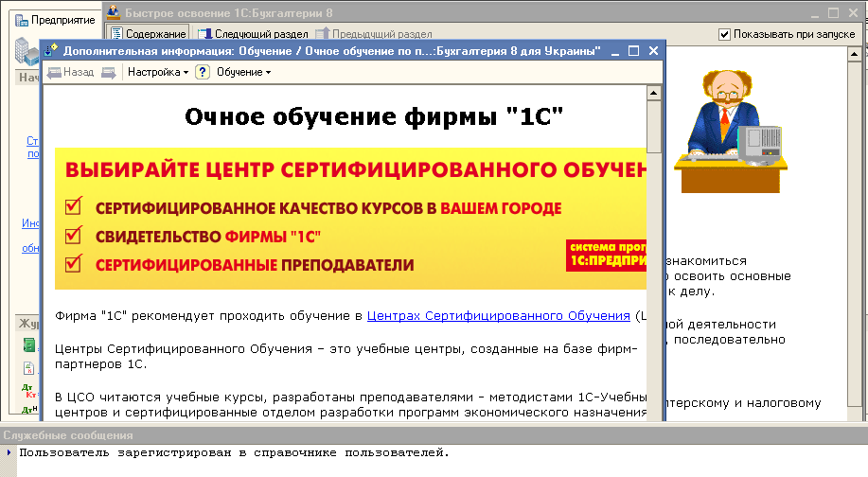
Task: Click the training page vertical scrollbar thumb
Action: tap(654, 127)
